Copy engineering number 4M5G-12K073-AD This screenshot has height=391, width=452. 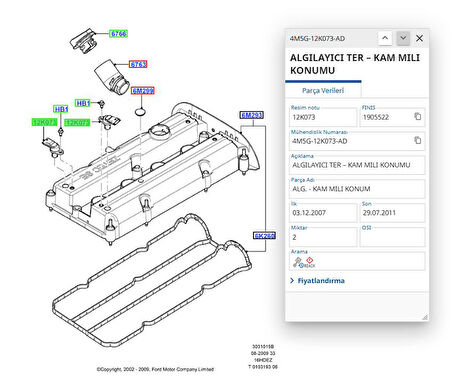(x=417, y=140)
